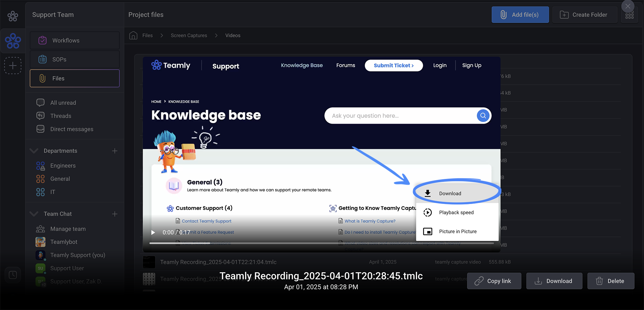644x310 pixels.
Task: Play the video recording
Action: pos(153,232)
